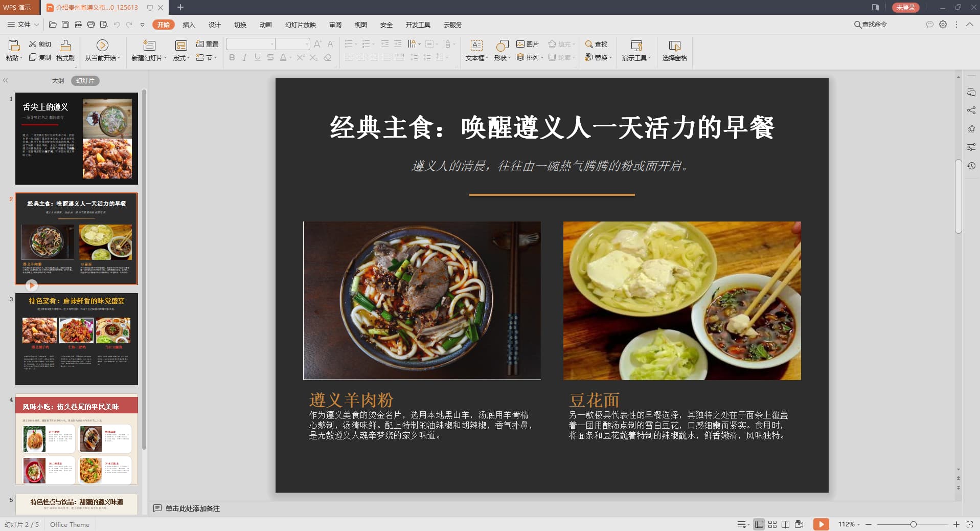This screenshot has height=531, width=980.
Task: Toggle Underline formatting
Action: click(x=258, y=57)
